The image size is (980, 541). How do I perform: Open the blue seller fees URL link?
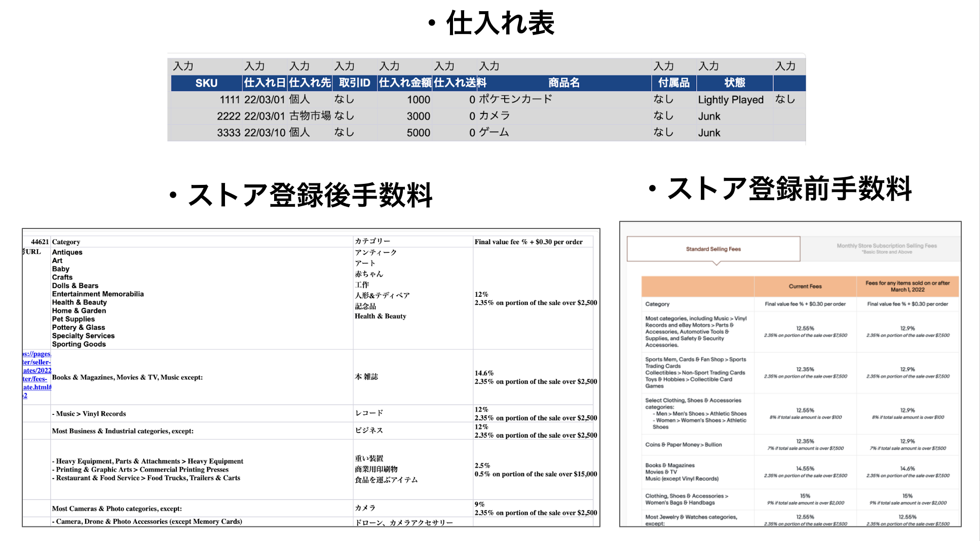[x=36, y=374]
